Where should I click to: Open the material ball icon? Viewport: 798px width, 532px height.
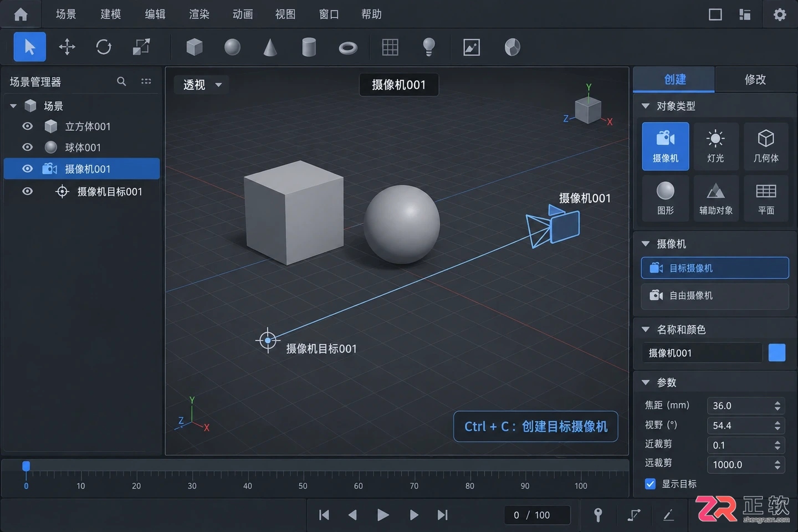[x=513, y=47]
